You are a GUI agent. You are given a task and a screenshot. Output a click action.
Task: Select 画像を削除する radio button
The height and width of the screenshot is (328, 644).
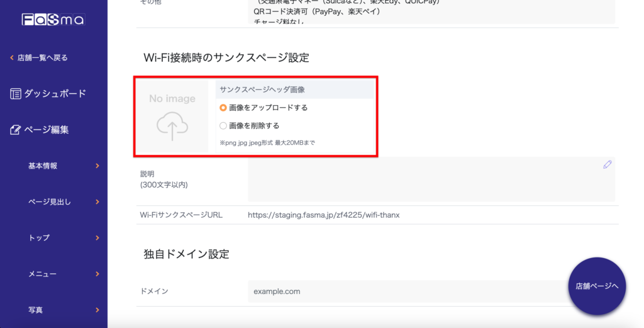(x=223, y=125)
